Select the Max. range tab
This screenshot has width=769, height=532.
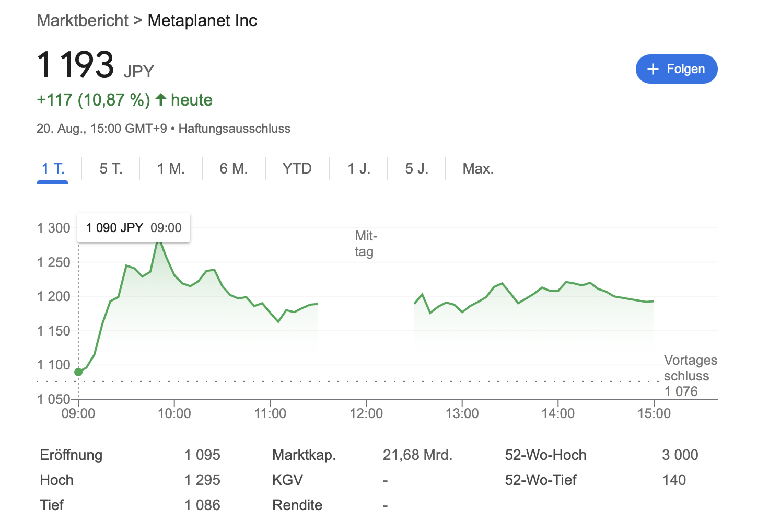point(478,168)
